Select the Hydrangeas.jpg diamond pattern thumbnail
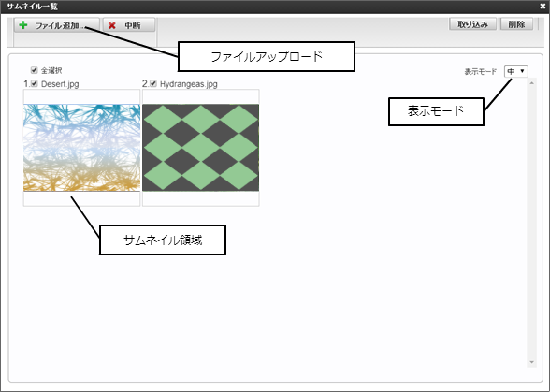The width and height of the screenshot is (550, 392). (200, 148)
